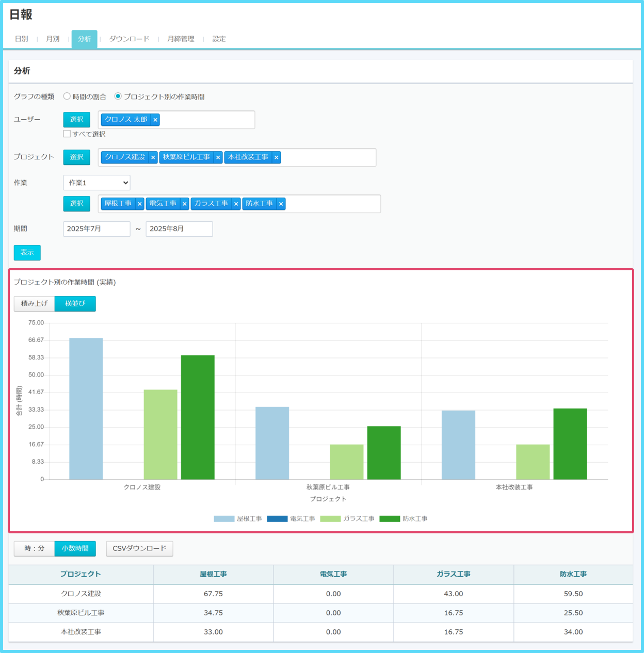Click the end period field 2025年8月
The width and height of the screenshot is (644, 653).
180,229
